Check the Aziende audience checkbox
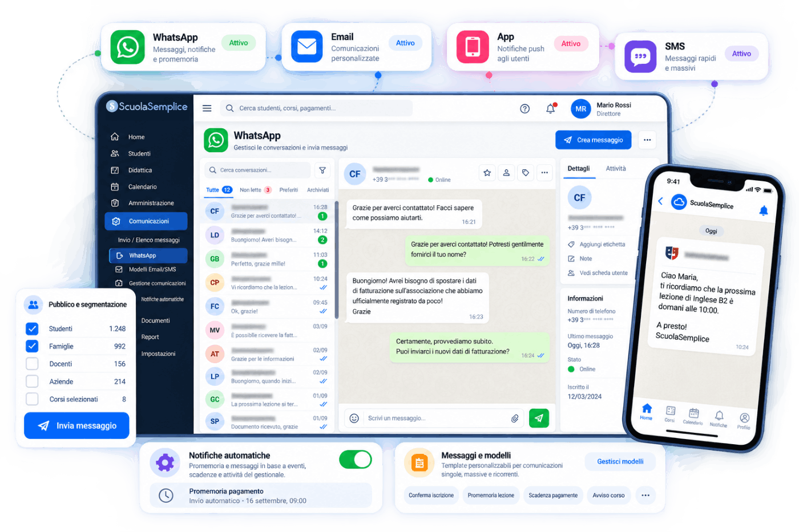 click(32, 381)
